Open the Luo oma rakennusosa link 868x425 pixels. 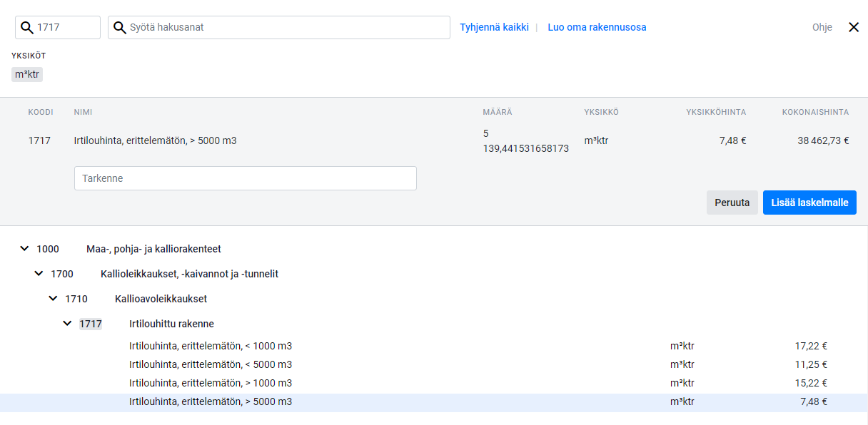click(x=597, y=27)
